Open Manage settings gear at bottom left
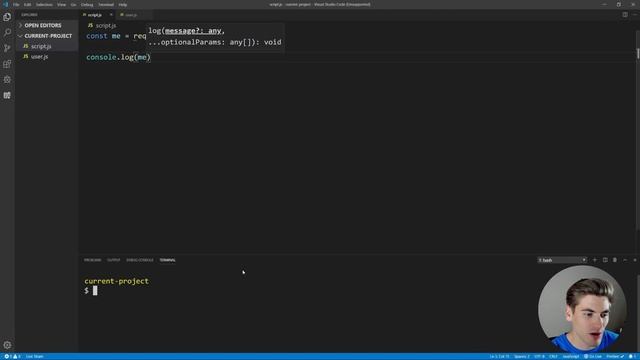The height and width of the screenshot is (360, 640). pos(7,345)
